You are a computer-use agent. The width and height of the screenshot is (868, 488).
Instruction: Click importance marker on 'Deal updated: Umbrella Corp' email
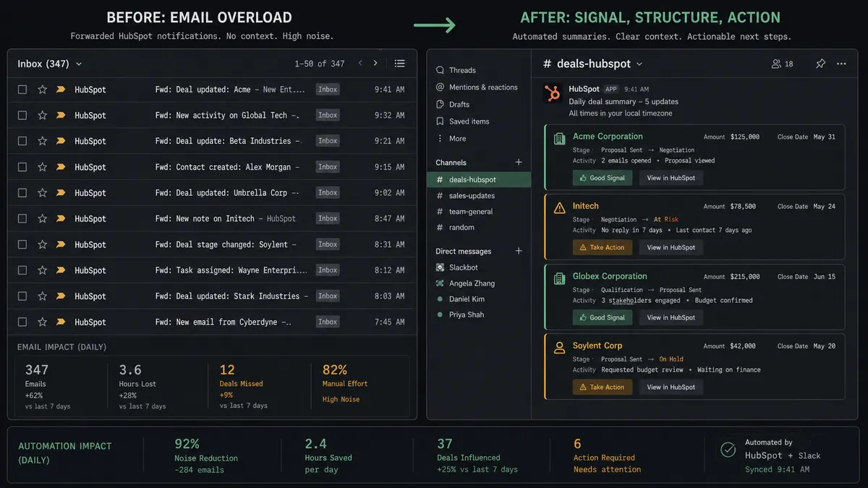(61, 193)
